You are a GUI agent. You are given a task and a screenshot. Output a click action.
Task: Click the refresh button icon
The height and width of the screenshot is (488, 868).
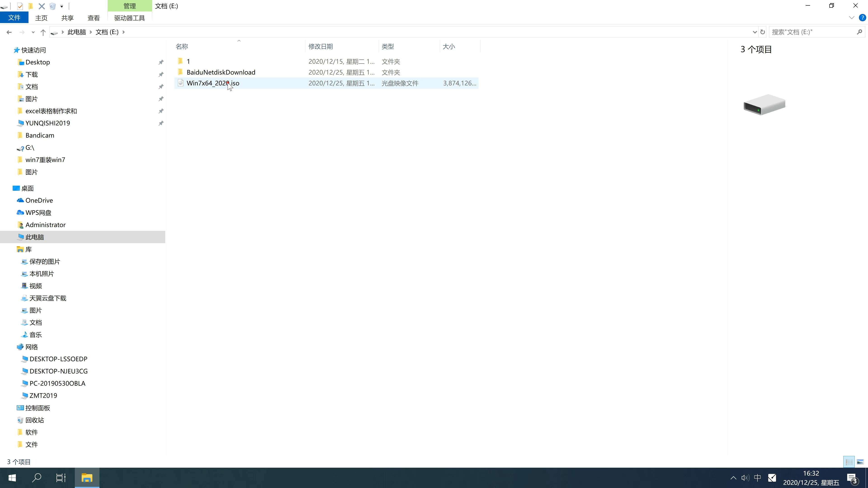tap(762, 32)
